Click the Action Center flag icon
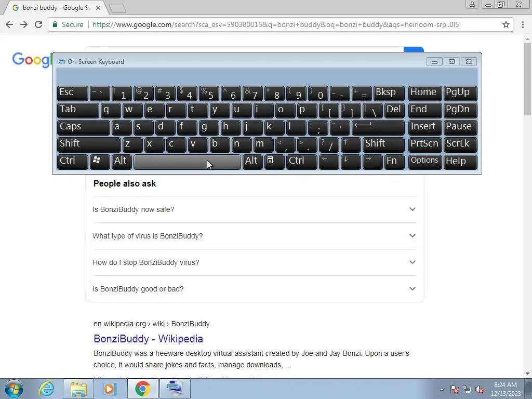The height and width of the screenshot is (399, 532). [455, 389]
